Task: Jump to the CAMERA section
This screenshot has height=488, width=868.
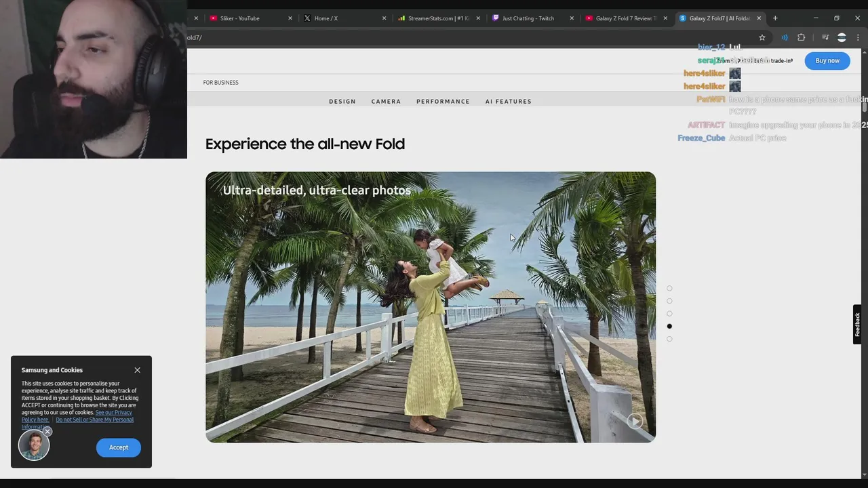Action: 386,102
